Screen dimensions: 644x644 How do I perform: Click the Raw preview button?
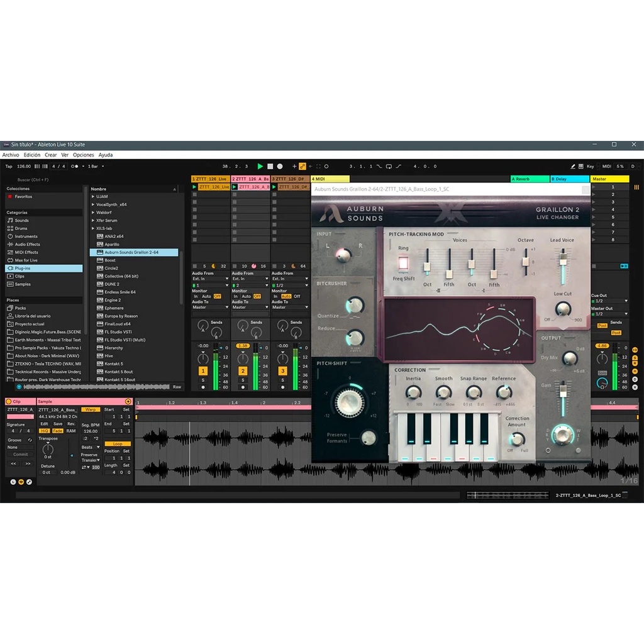177,387
